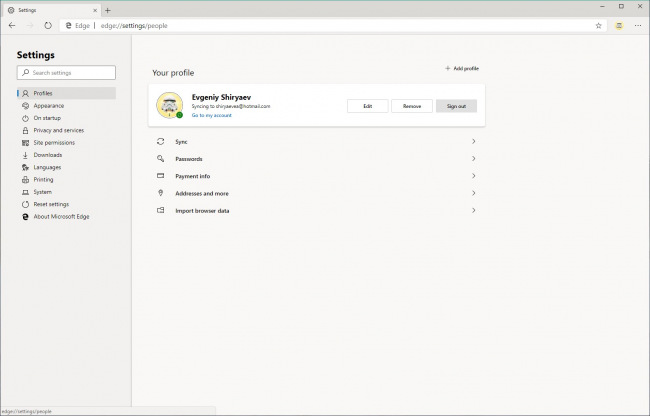Click the Payment info card icon
Viewport: 650px width, 416px height.
[x=160, y=176]
